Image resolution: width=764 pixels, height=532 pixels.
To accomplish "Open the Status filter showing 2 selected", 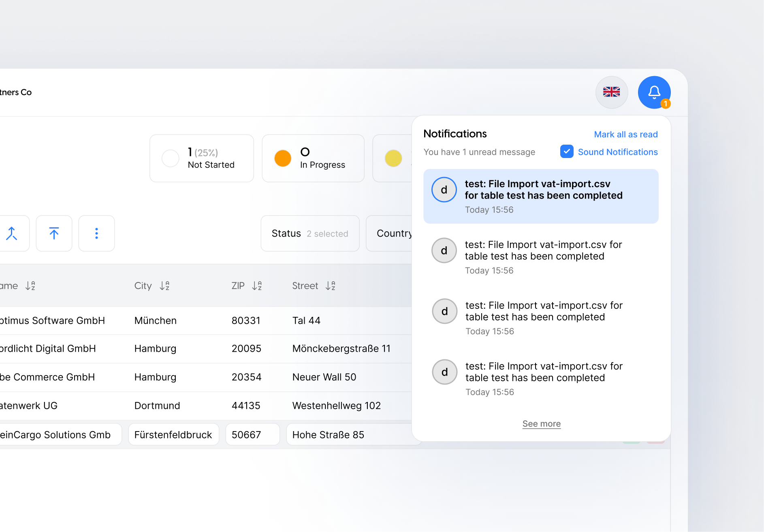I will coord(310,233).
